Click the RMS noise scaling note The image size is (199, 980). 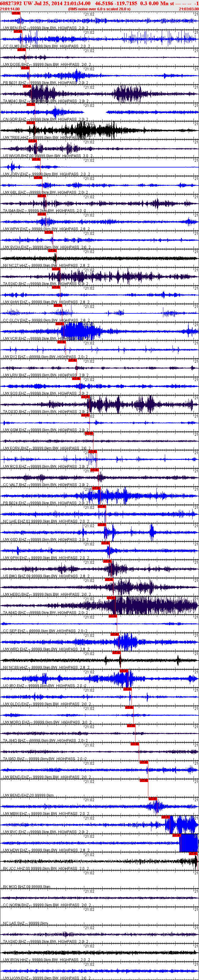[x=99, y=9]
